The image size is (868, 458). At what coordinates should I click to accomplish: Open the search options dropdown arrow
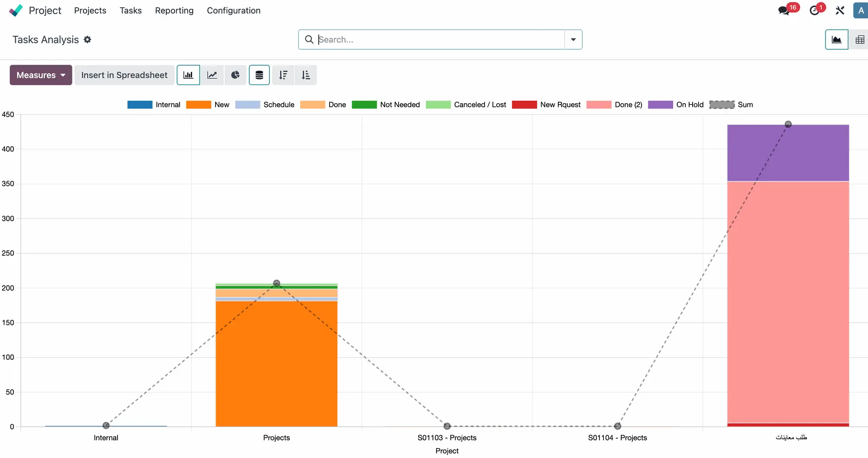[x=573, y=40]
